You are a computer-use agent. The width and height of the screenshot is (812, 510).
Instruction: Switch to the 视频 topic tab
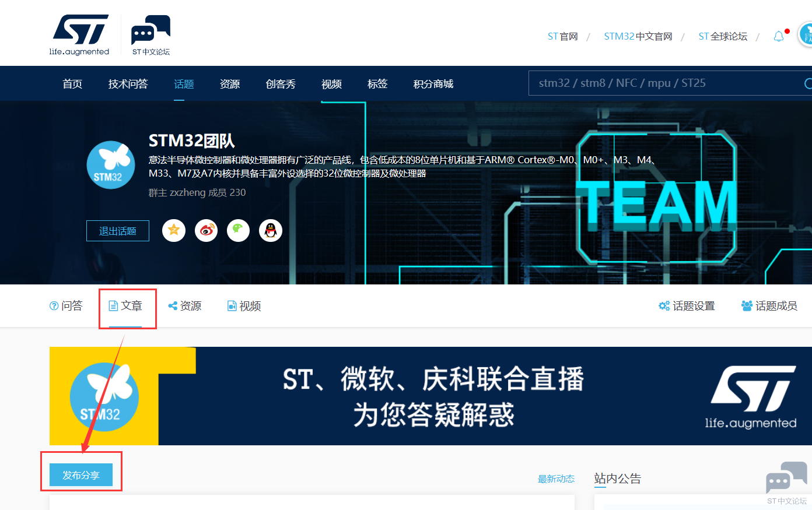pyautogui.click(x=244, y=306)
